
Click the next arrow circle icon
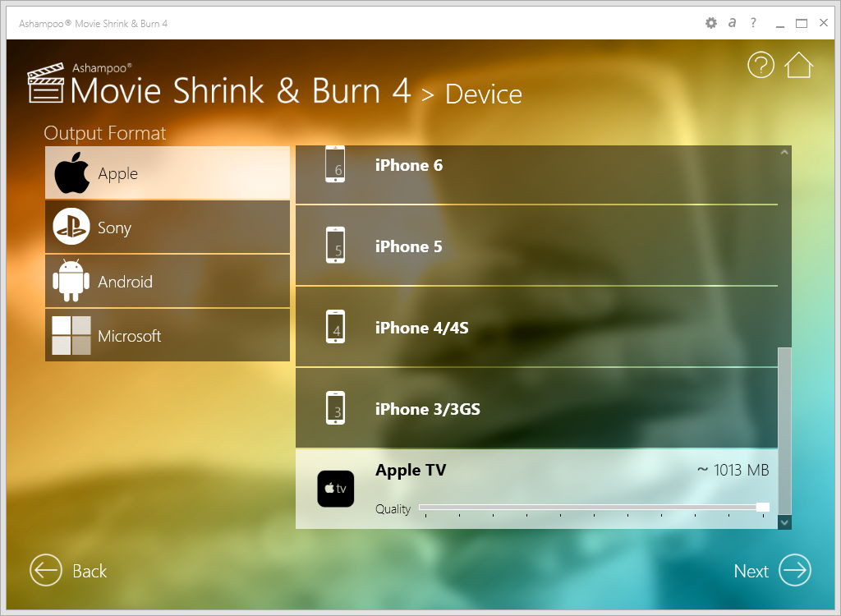tap(795, 570)
